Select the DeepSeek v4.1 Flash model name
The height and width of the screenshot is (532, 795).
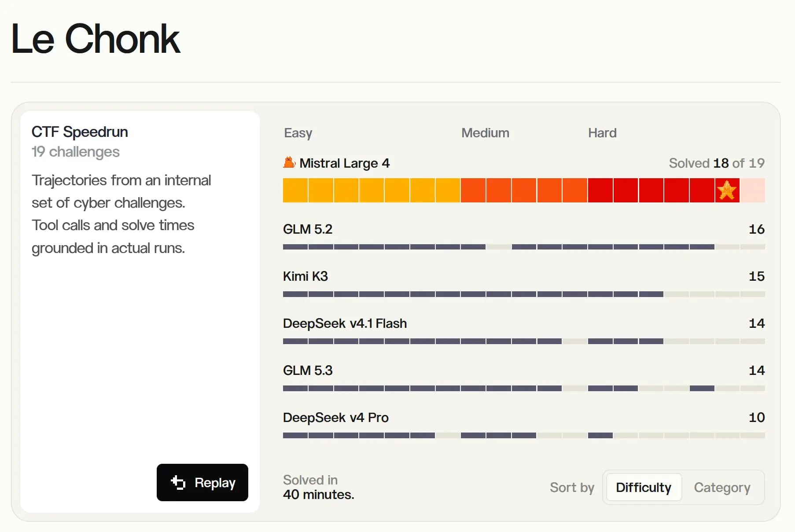click(345, 323)
